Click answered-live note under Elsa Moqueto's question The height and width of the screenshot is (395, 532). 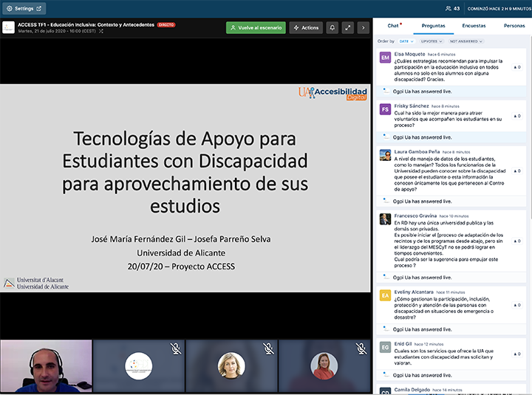click(451, 92)
